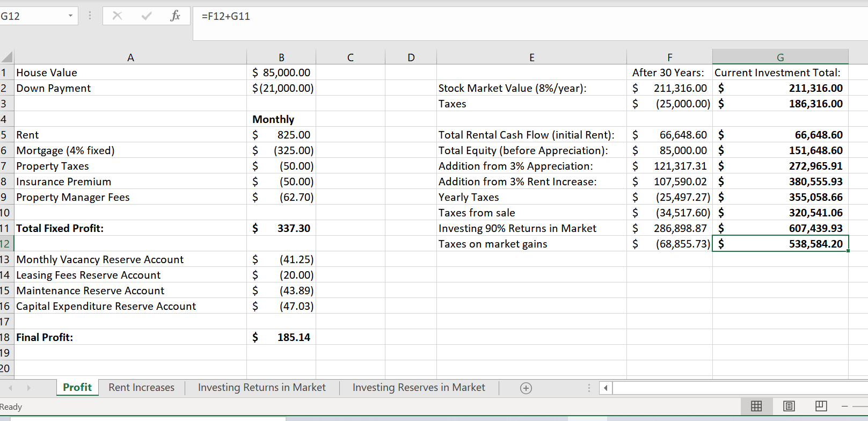Select current investment total 186,316.00 cell

coord(781,104)
